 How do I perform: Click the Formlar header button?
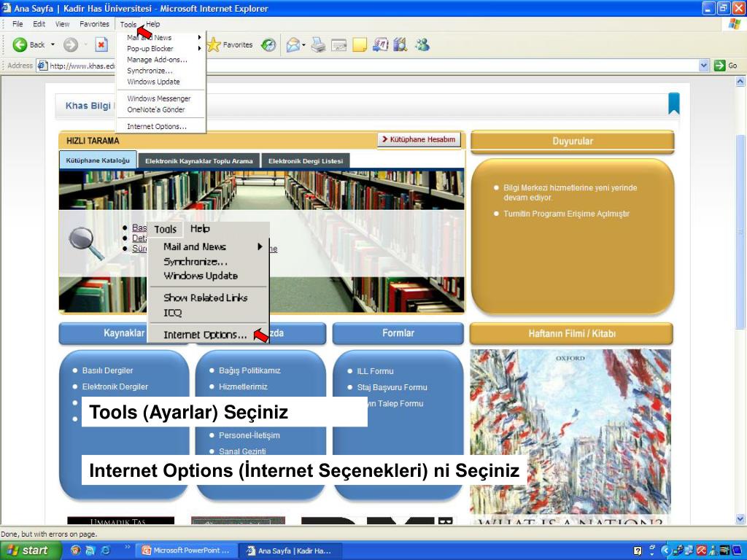pos(398,333)
